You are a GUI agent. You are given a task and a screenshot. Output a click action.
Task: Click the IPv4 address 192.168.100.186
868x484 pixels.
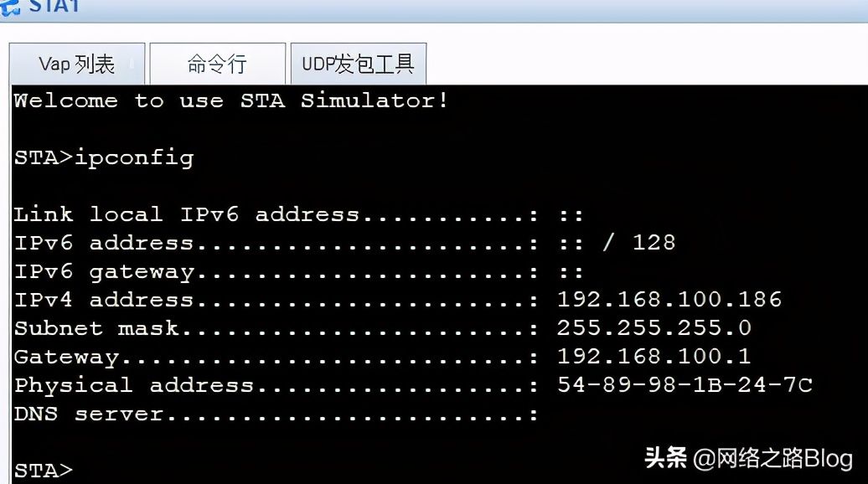point(669,300)
